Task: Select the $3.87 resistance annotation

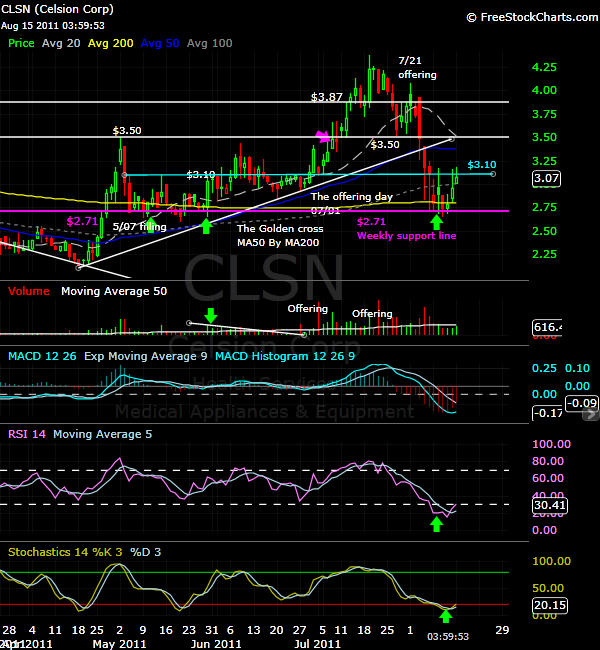Action: pos(327,97)
